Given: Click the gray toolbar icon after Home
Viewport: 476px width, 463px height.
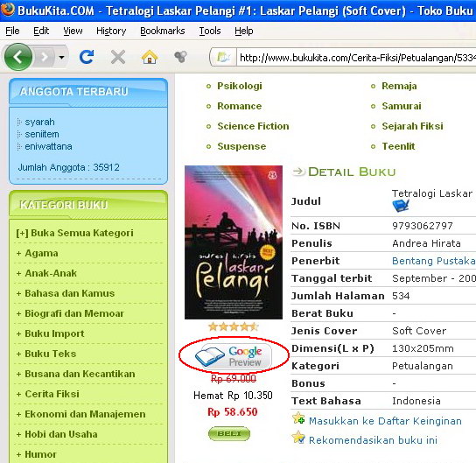Looking at the screenshot, I should coord(180,57).
